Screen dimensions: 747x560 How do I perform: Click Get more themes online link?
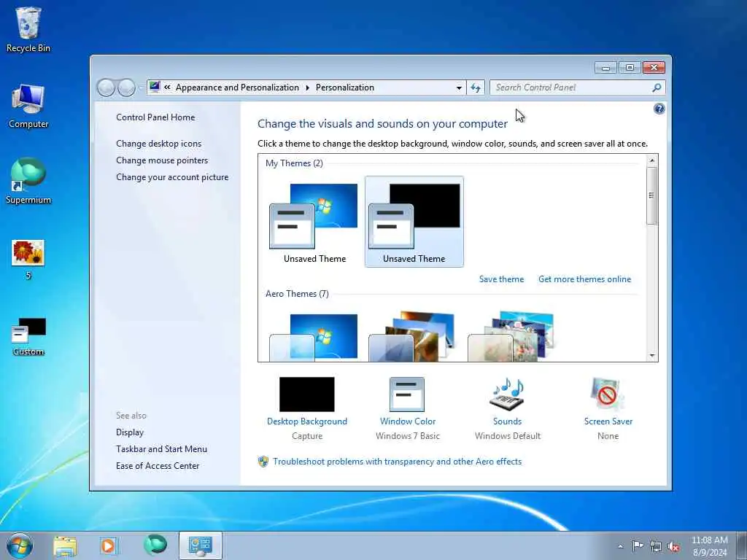pyautogui.click(x=584, y=279)
